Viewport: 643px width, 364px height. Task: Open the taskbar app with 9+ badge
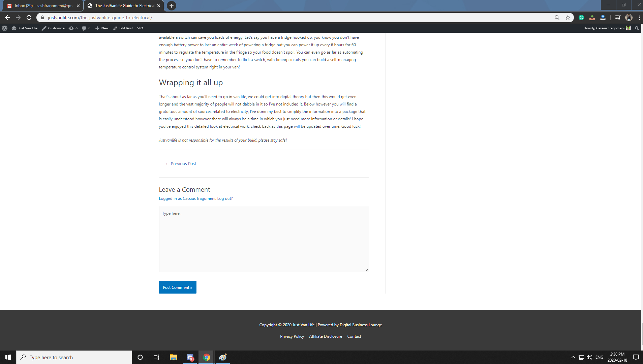(x=190, y=357)
